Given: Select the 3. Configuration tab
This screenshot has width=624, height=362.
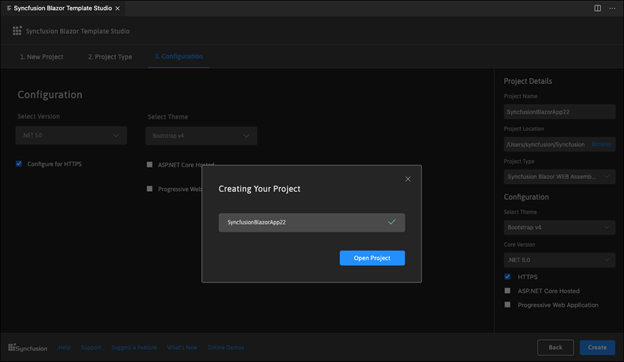Looking at the screenshot, I should pyautogui.click(x=179, y=56).
